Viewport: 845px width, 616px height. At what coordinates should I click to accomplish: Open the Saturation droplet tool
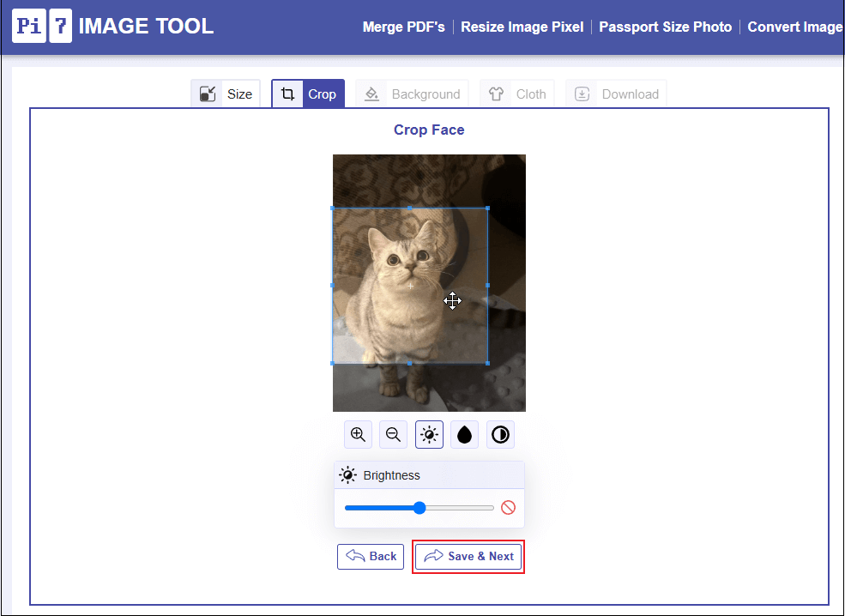click(463, 434)
